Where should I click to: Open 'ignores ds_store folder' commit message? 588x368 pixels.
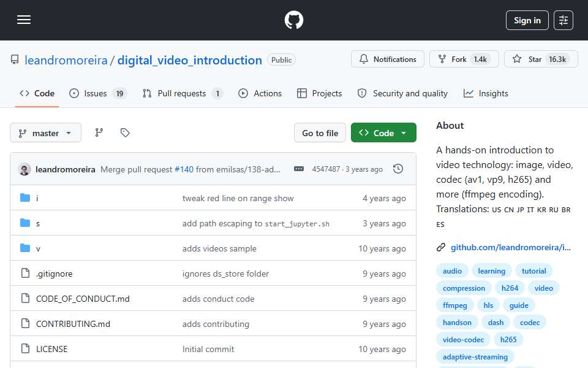point(226,274)
